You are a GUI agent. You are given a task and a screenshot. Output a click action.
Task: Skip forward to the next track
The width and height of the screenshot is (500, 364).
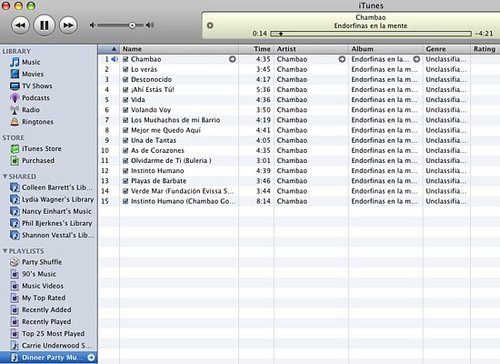pos(68,25)
